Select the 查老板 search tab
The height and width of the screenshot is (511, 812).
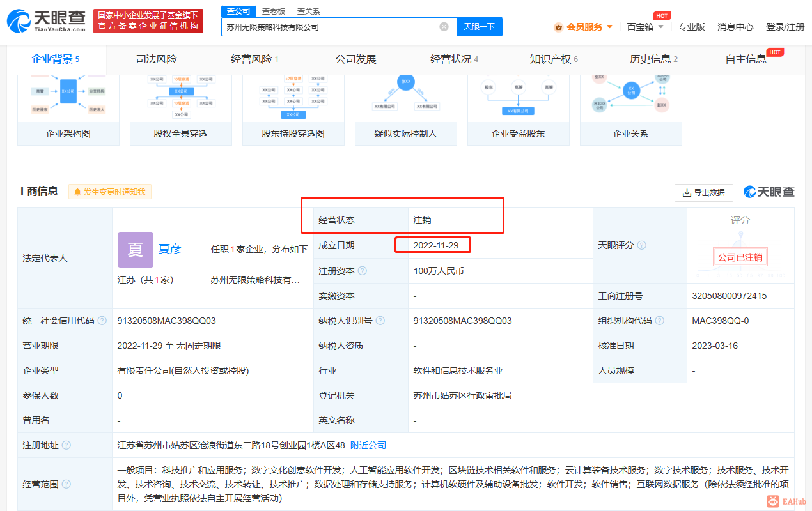[274, 11]
